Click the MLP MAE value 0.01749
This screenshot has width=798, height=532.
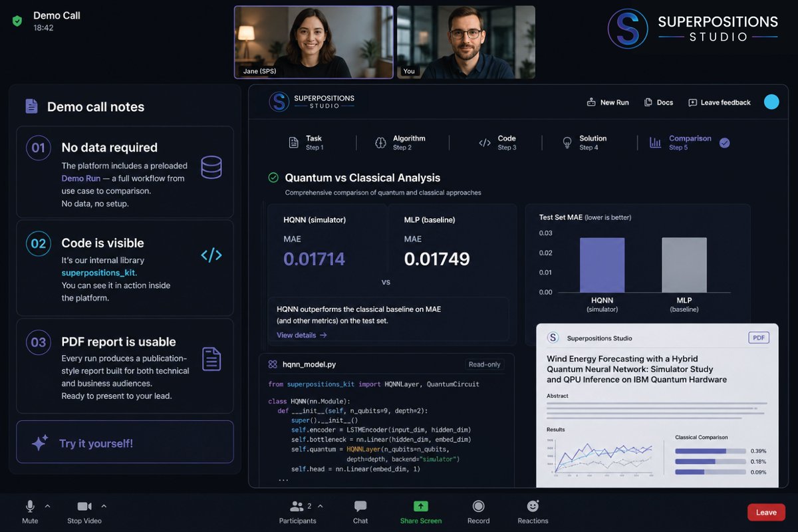437,259
